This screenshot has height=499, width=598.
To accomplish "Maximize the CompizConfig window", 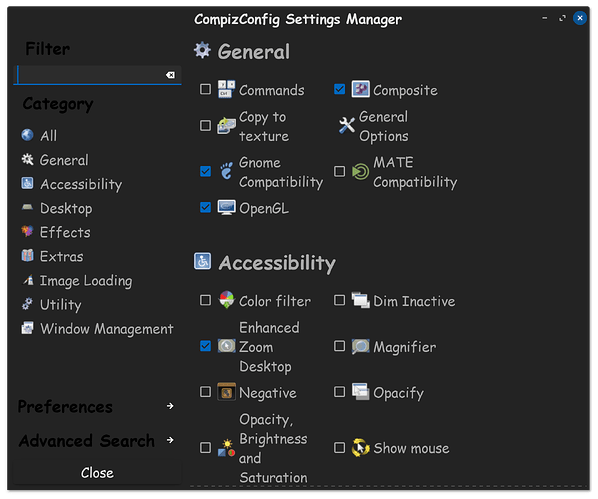I will (x=562, y=18).
